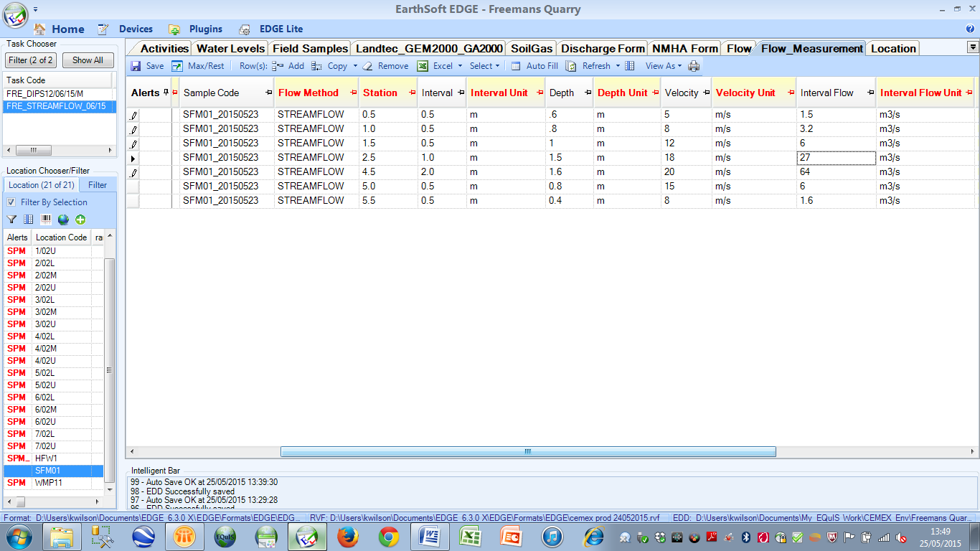Click the funnel filter icon in Location Chooser
980x551 pixels.
tap(11, 220)
